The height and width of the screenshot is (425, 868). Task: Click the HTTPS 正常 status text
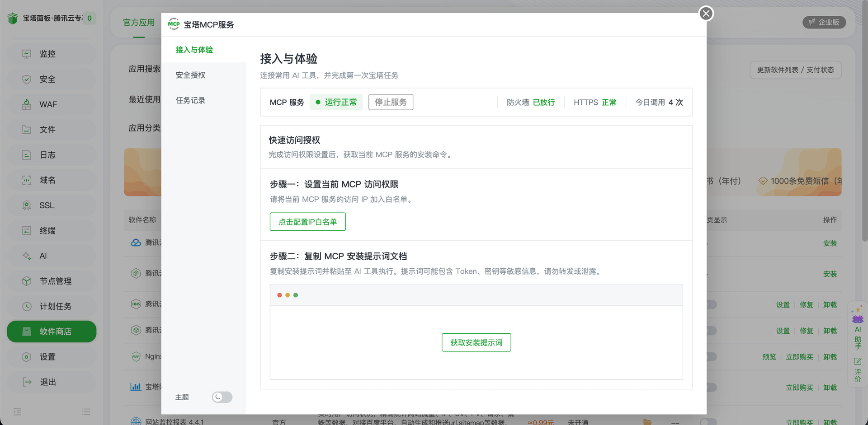tap(595, 102)
